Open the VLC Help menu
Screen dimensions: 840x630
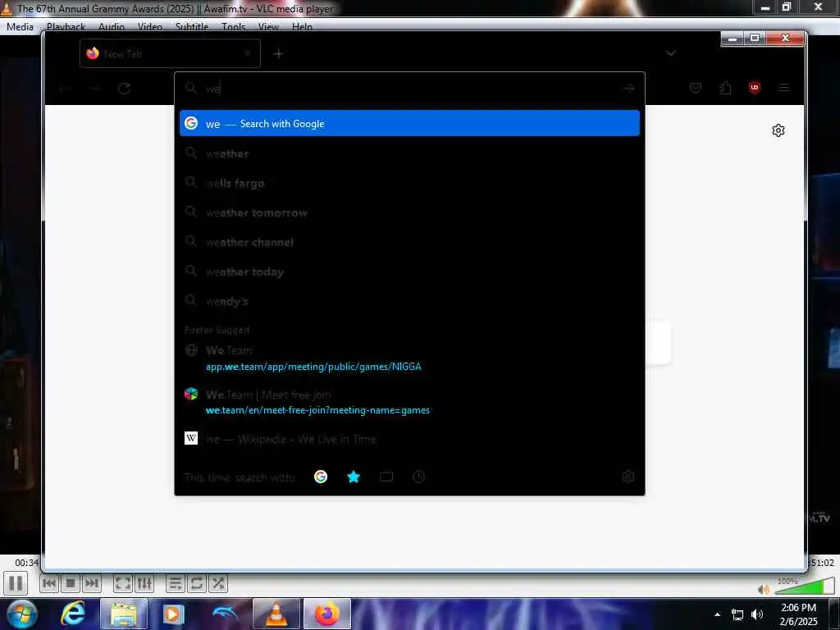pyautogui.click(x=302, y=27)
